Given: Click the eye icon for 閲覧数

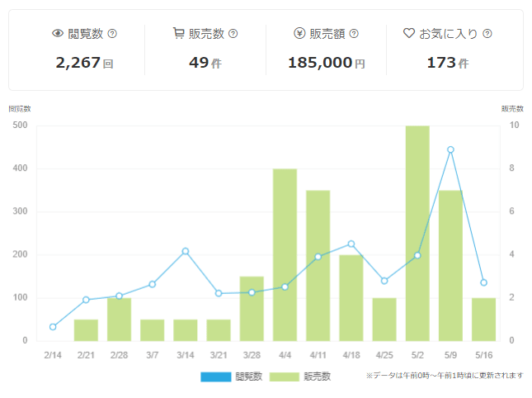Looking at the screenshot, I should click(58, 34).
